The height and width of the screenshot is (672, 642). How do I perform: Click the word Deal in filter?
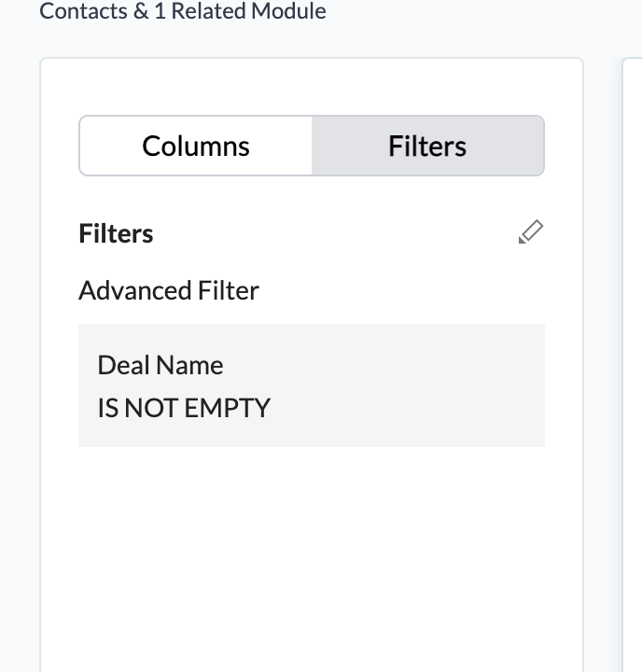[x=119, y=364]
